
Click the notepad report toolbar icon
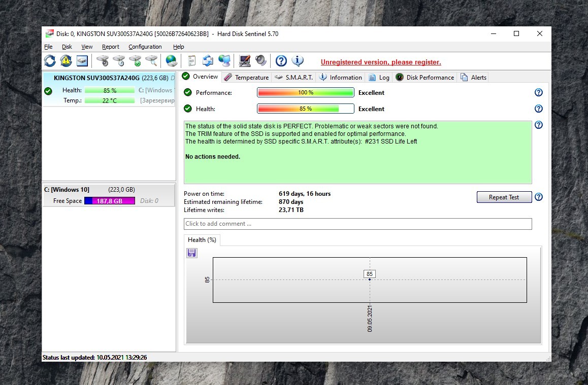click(x=191, y=61)
